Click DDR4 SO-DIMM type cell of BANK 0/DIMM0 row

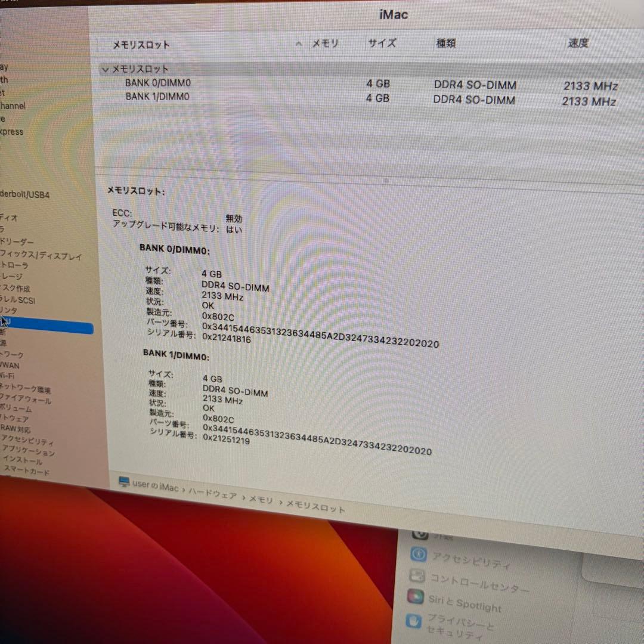475,85
